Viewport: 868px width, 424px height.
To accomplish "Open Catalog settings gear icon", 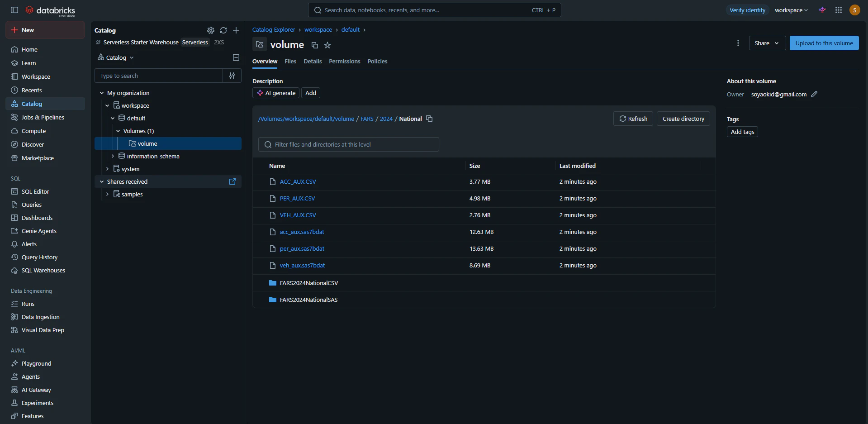I will (x=211, y=30).
